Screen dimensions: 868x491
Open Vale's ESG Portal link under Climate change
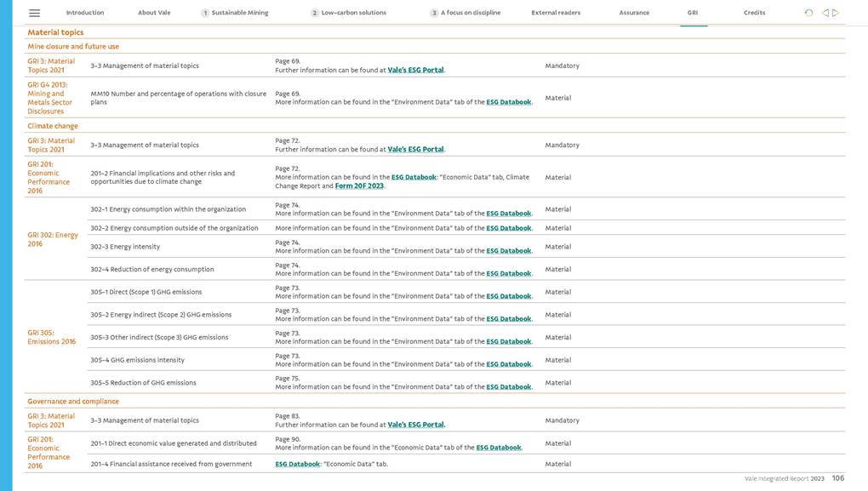point(415,149)
